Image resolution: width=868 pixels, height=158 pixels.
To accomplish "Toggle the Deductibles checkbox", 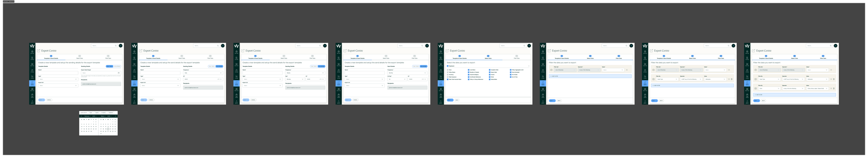I will click(490, 79).
